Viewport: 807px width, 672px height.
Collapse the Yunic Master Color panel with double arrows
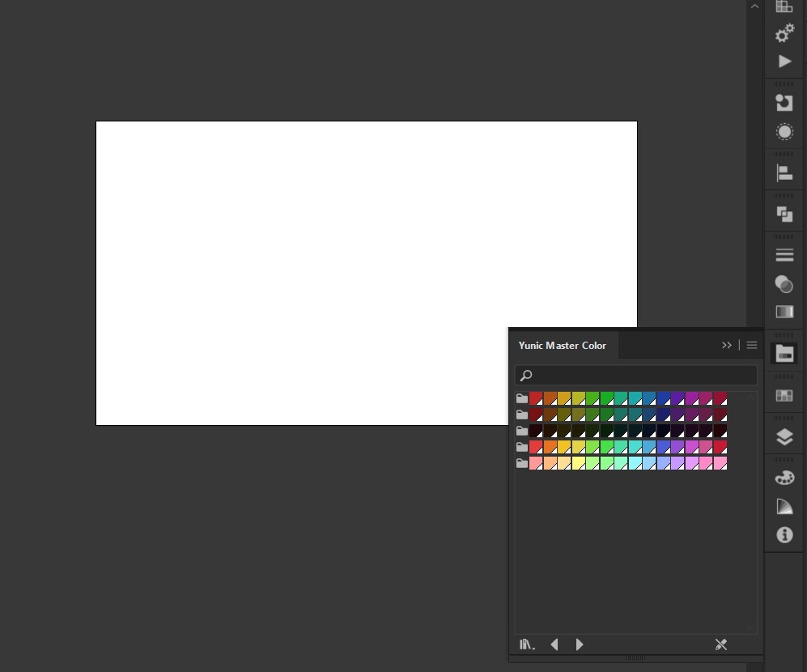[x=727, y=345]
